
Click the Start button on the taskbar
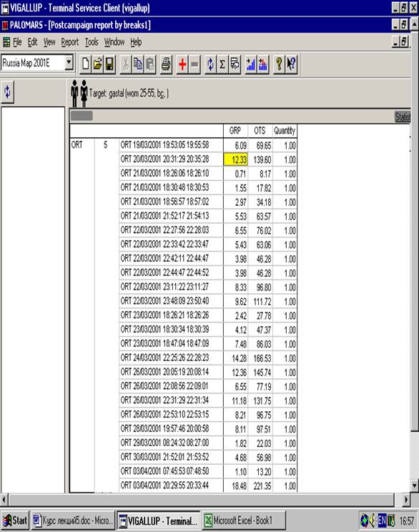tap(15, 520)
